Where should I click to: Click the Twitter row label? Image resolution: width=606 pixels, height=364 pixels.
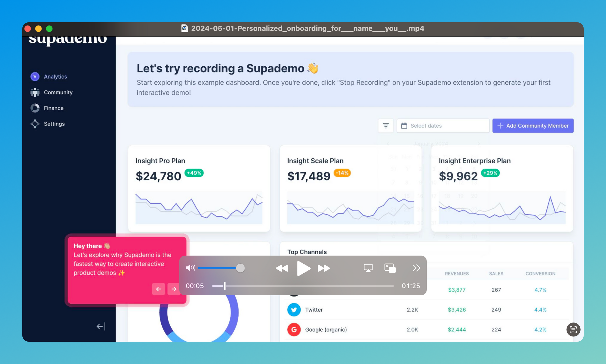tap(314, 310)
